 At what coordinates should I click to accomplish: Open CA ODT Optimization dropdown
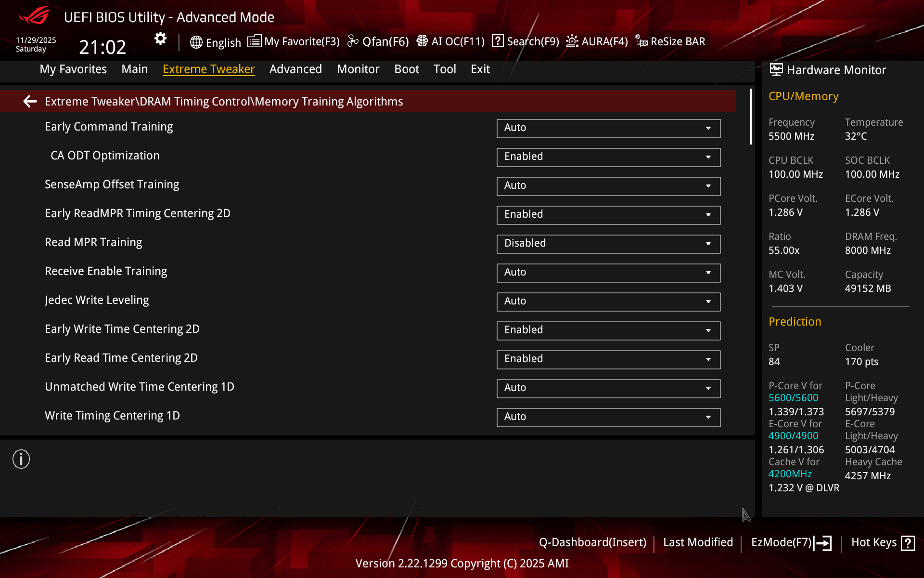tap(608, 157)
